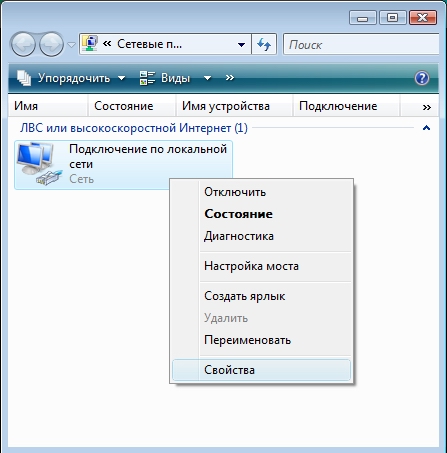Open the Help question mark icon
447x453 pixels.
pyautogui.click(x=422, y=78)
